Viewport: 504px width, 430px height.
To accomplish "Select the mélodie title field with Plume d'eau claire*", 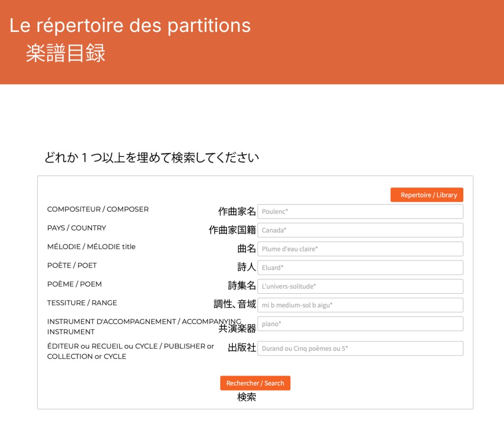I will [x=360, y=249].
